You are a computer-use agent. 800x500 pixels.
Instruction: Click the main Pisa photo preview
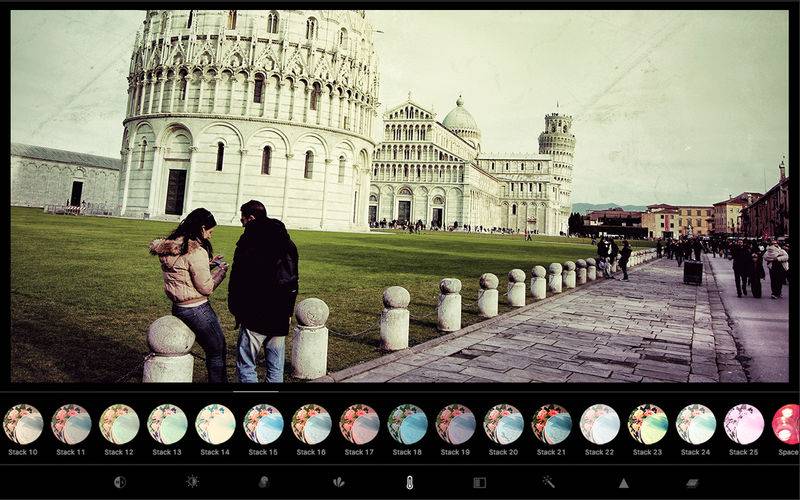[x=399, y=196]
